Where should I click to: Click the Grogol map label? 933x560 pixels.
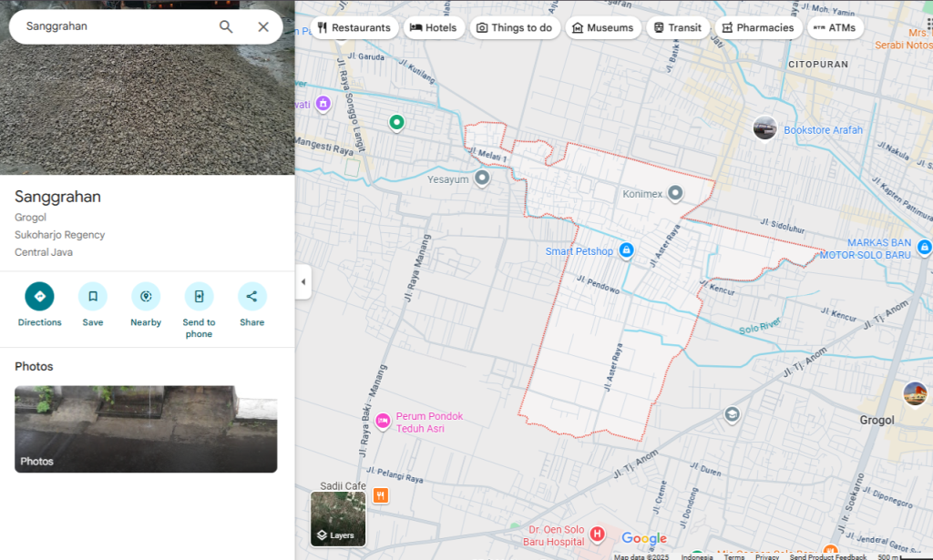click(x=877, y=421)
